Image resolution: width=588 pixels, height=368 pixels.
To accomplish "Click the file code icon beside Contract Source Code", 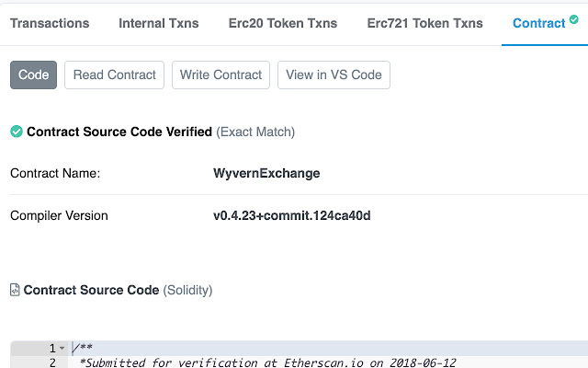I will click(x=15, y=290).
